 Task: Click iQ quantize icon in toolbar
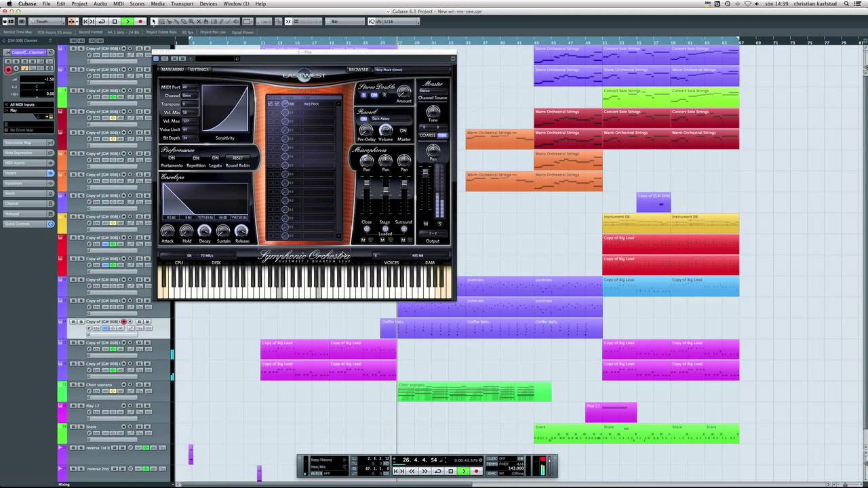[372, 22]
